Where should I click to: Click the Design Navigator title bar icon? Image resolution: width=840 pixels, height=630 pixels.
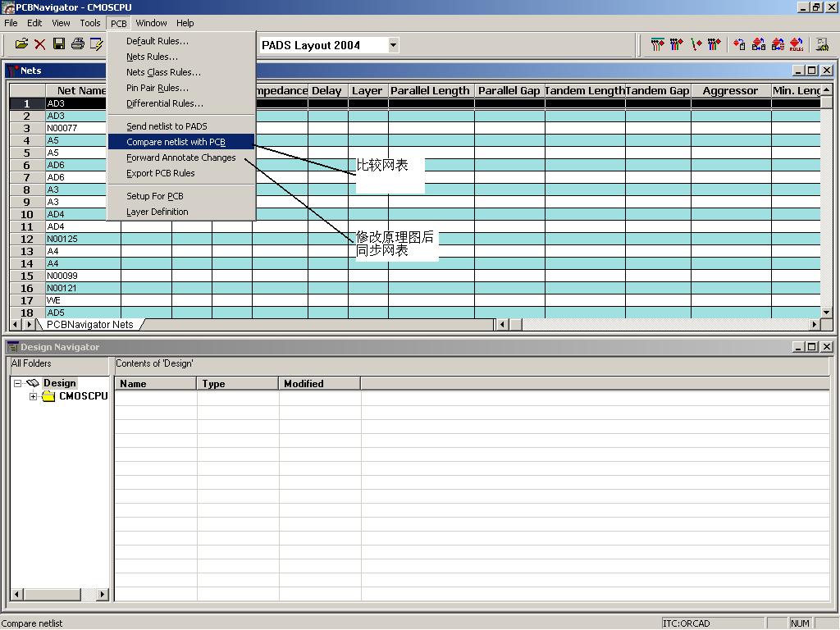[13, 347]
